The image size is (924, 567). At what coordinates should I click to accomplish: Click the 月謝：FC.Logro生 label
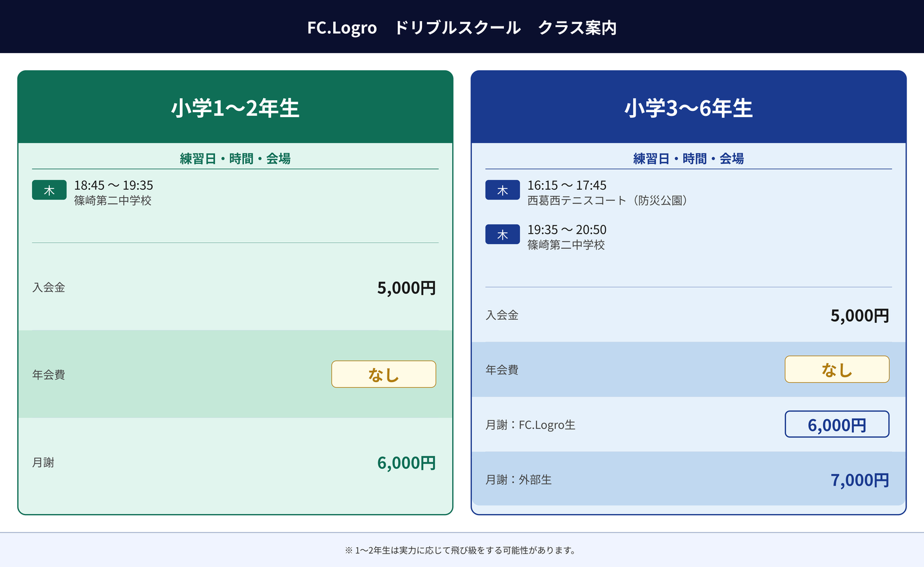[x=530, y=425]
